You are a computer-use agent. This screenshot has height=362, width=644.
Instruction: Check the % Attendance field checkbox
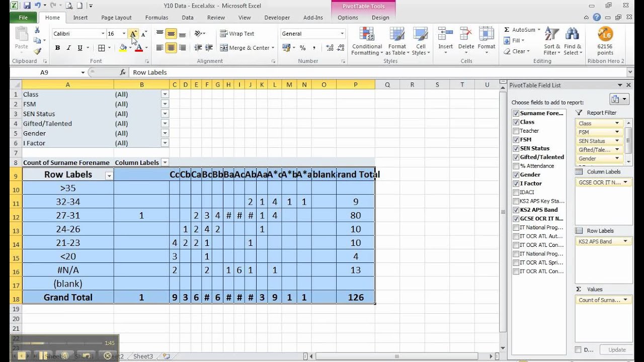point(516,166)
